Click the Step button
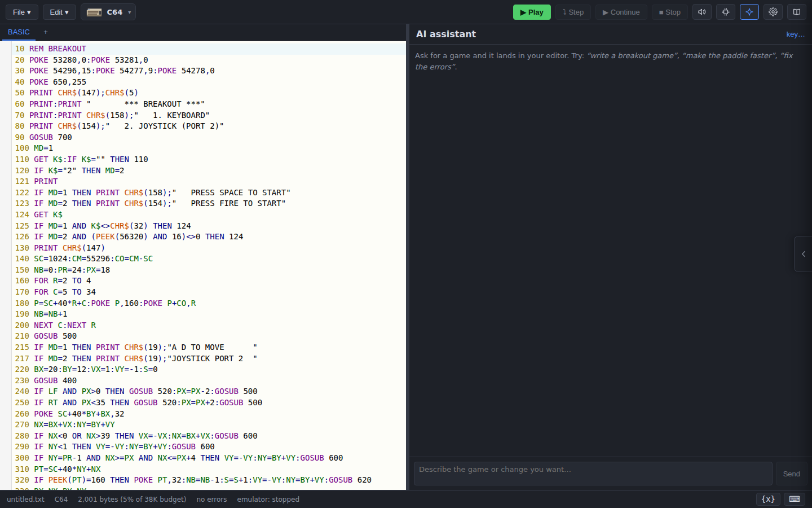 573,12
